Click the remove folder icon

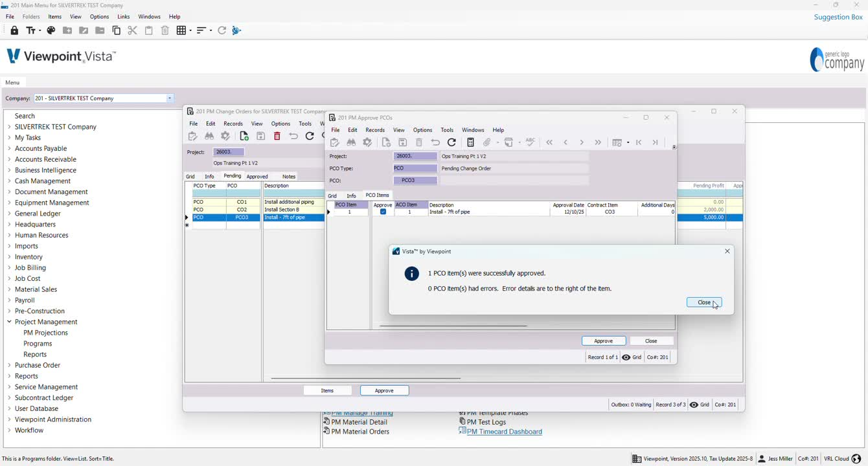(100, 30)
